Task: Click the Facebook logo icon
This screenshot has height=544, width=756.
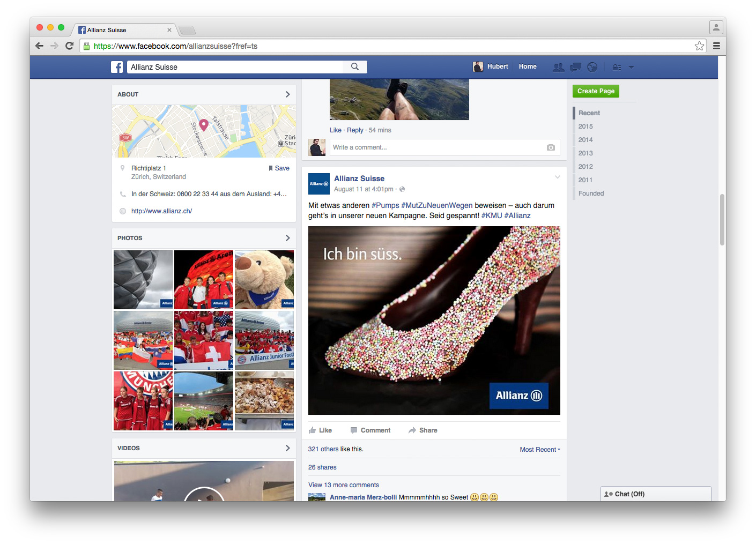Action: click(x=117, y=67)
